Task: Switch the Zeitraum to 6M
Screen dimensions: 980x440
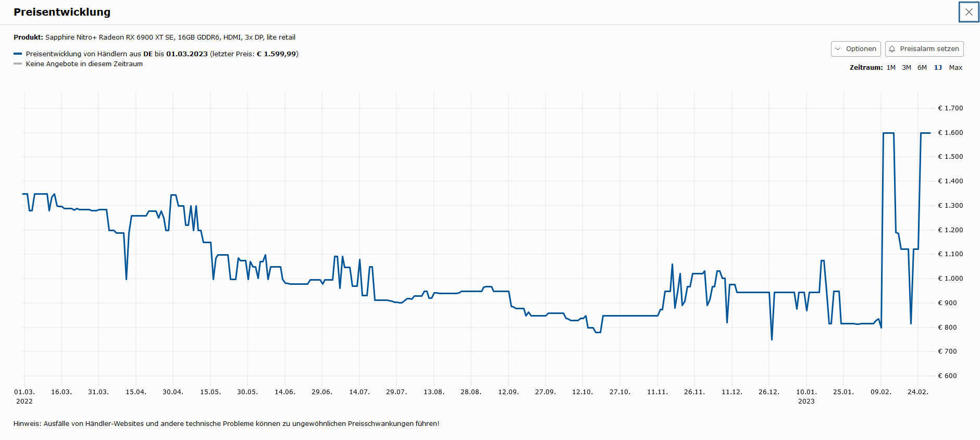Action: click(x=922, y=68)
